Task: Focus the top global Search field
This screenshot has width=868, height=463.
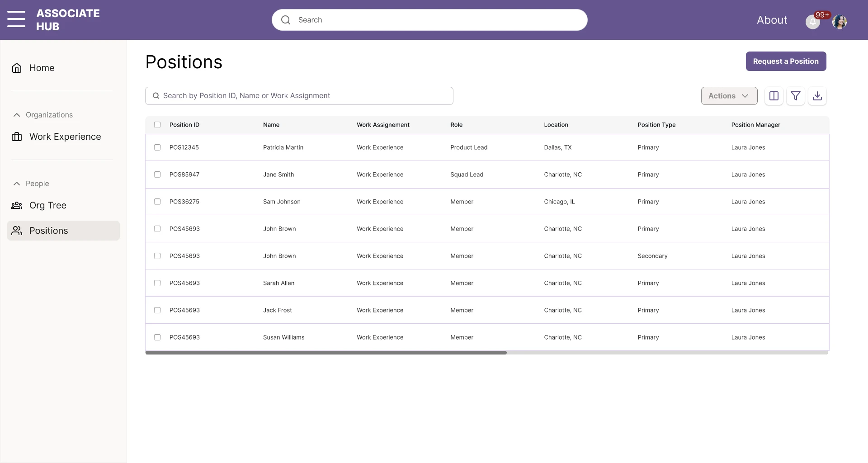Action: (x=429, y=20)
